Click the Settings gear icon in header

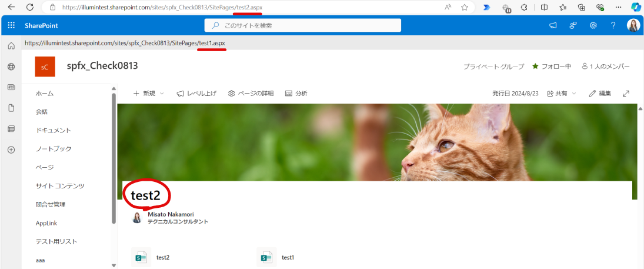click(593, 25)
